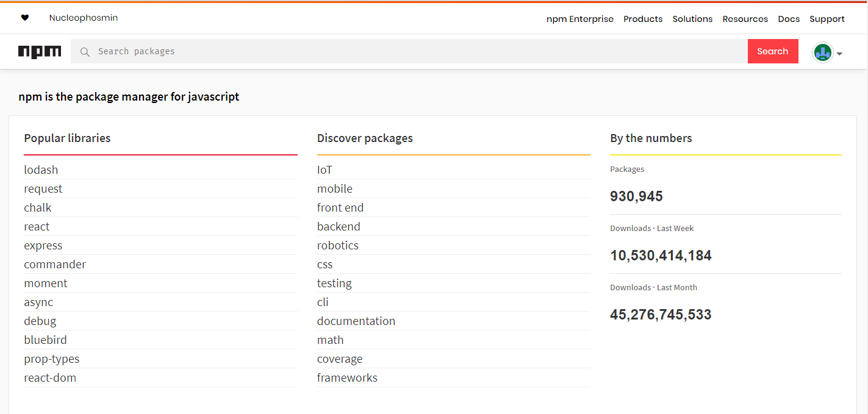Viewport: 868px width, 414px height.
Task: Open the documentation packages category
Action: click(x=356, y=321)
